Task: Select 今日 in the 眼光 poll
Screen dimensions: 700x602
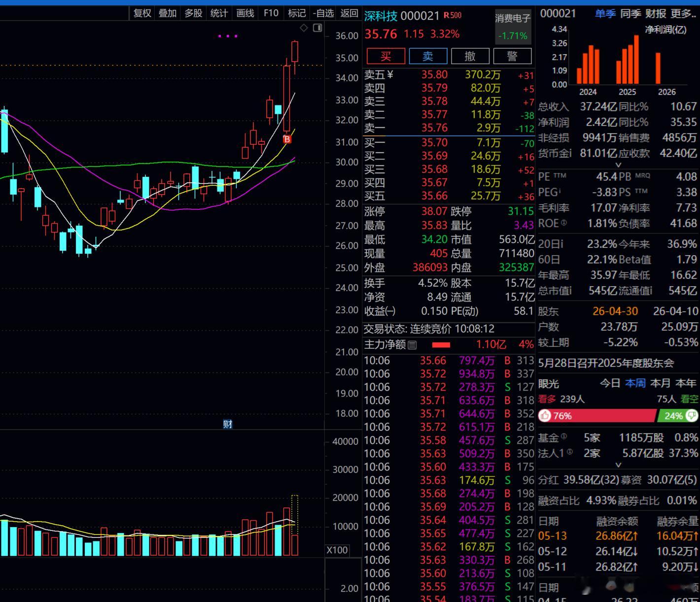Action: coord(610,383)
